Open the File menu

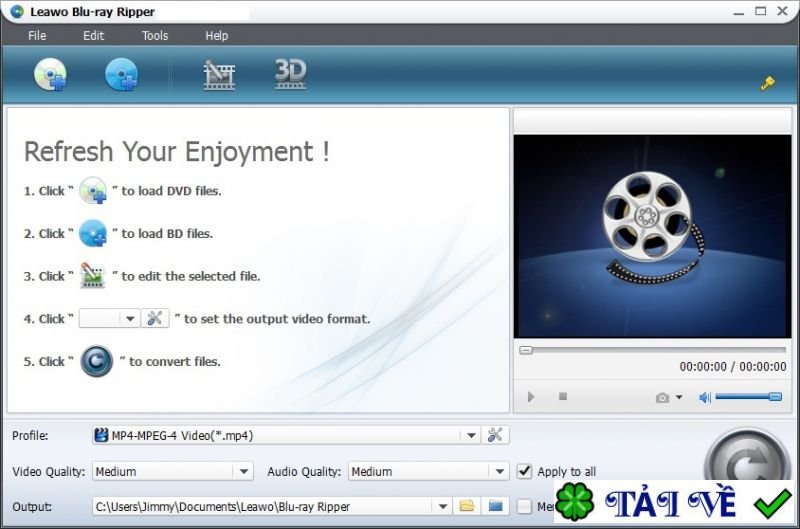37,35
